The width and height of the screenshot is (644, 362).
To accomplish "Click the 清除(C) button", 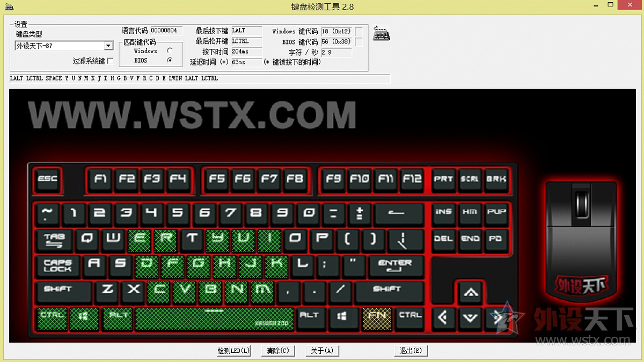I will (278, 351).
